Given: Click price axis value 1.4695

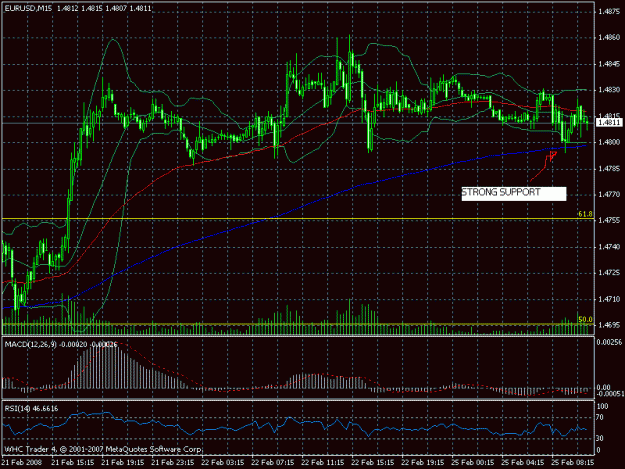Looking at the screenshot, I should click(x=609, y=325).
